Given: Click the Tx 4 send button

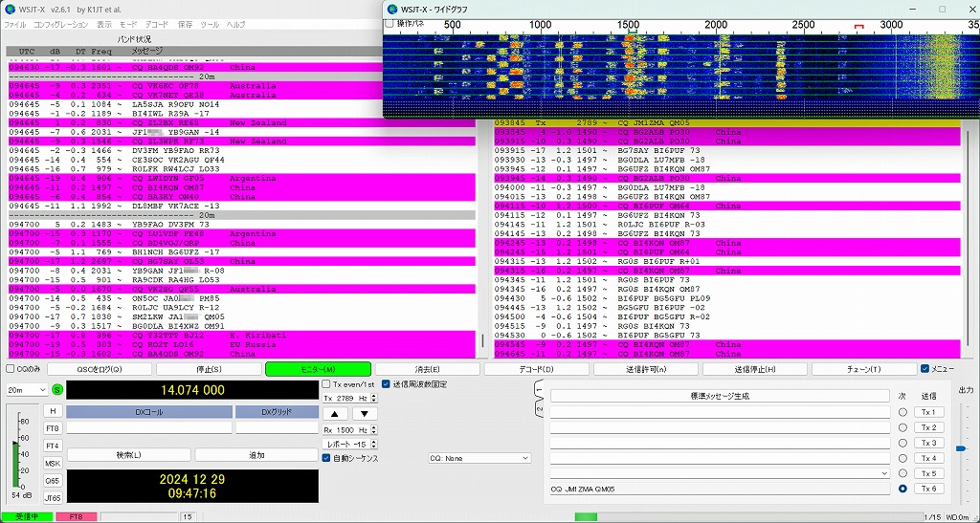Looking at the screenshot, I should (x=928, y=458).
